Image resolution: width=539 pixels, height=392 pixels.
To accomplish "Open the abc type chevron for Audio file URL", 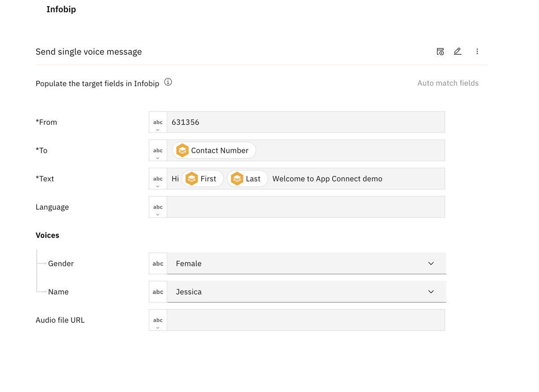I will (x=158, y=320).
